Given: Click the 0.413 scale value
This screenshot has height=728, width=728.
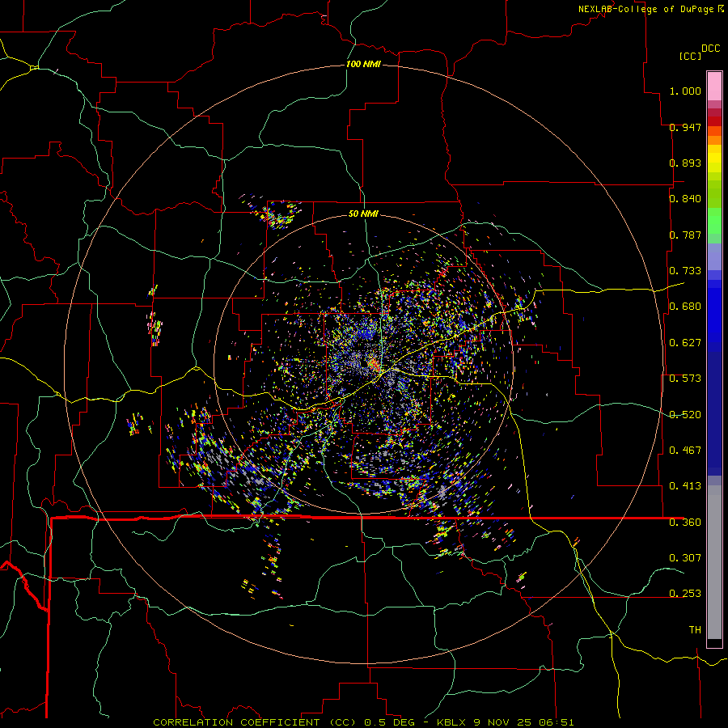Looking at the screenshot, I should [x=685, y=486].
